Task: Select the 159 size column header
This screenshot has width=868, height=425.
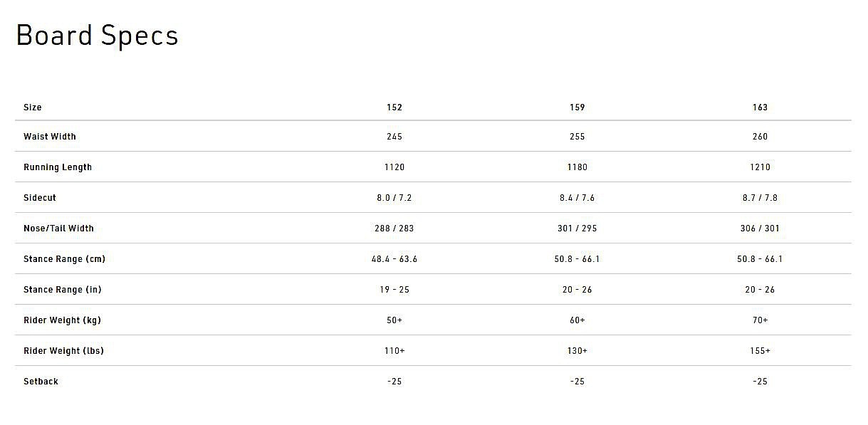Action: [x=577, y=107]
